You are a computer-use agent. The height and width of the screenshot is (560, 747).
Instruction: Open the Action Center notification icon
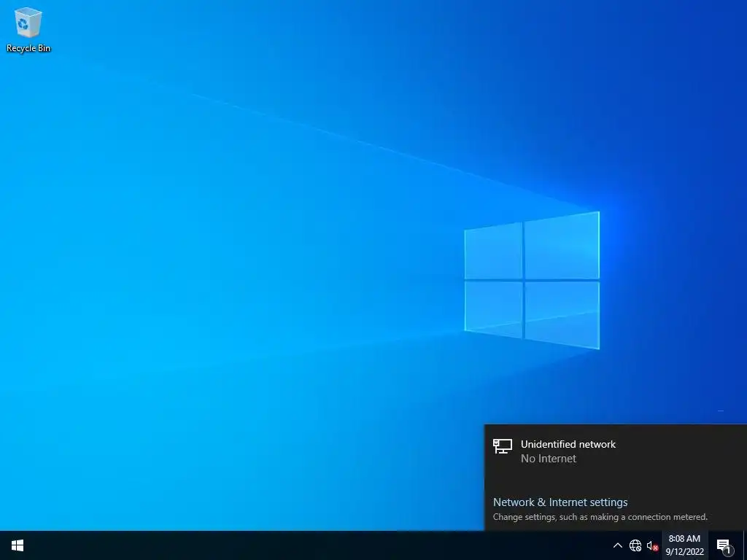click(x=724, y=545)
